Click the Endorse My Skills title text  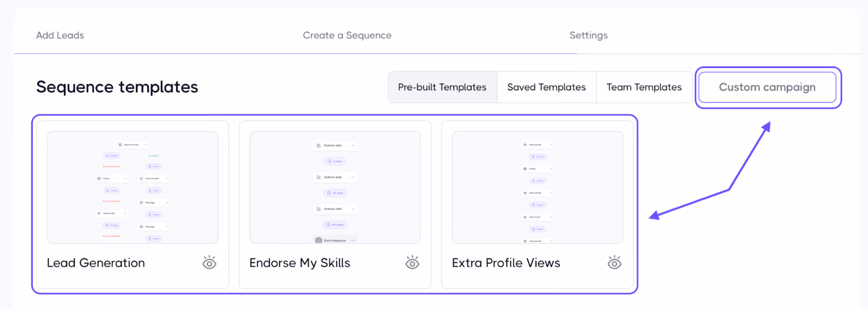pyautogui.click(x=299, y=263)
